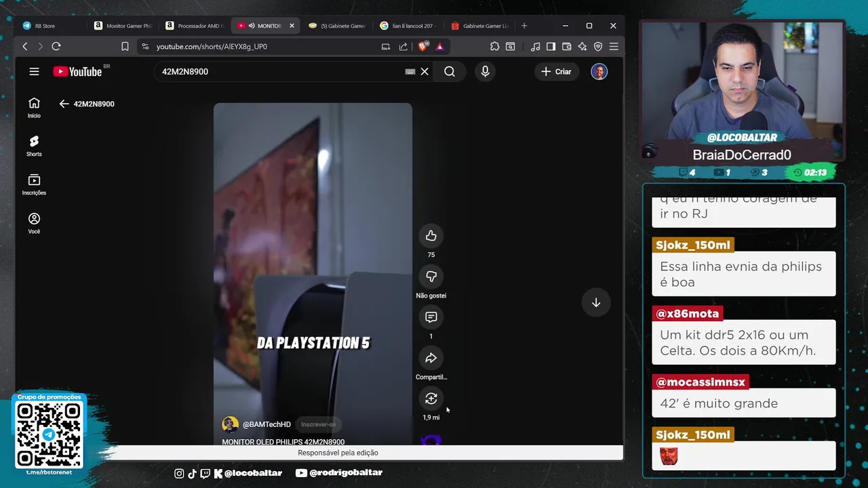
Task: Open the account avatar menu
Action: 599,71
